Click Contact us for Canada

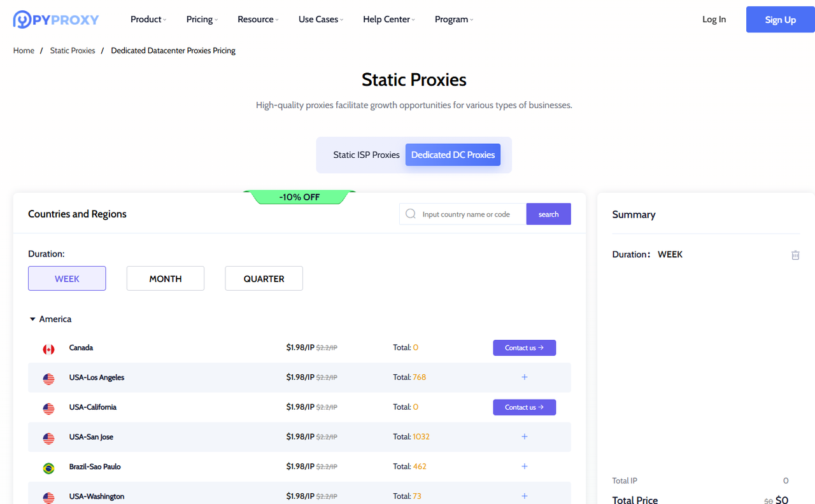(524, 347)
